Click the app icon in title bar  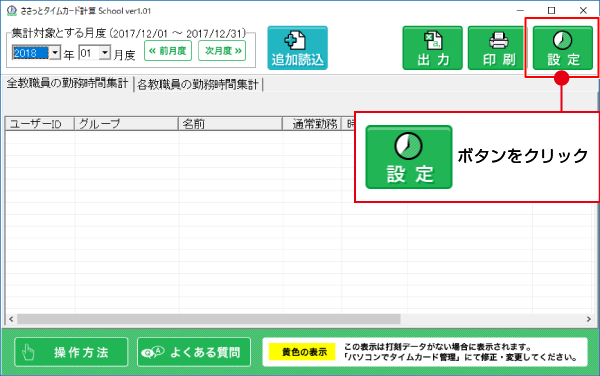12,11
